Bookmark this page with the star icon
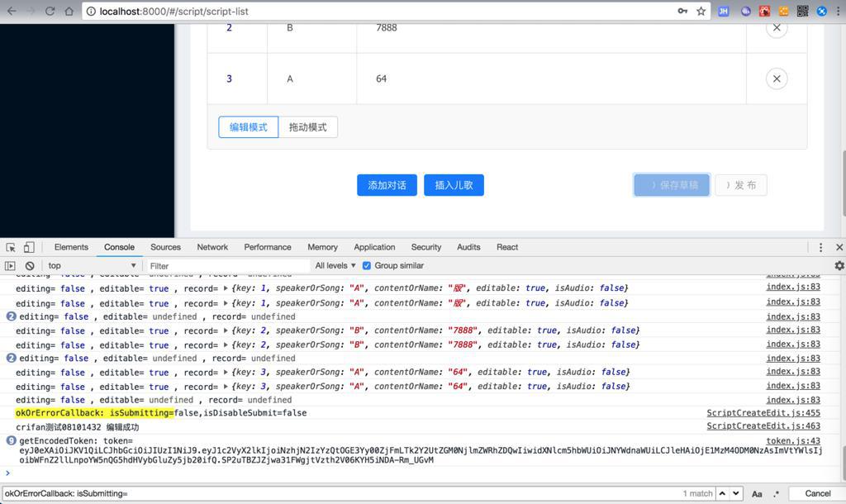Image resolution: width=846 pixels, height=504 pixels. click(x=701, y=11)
